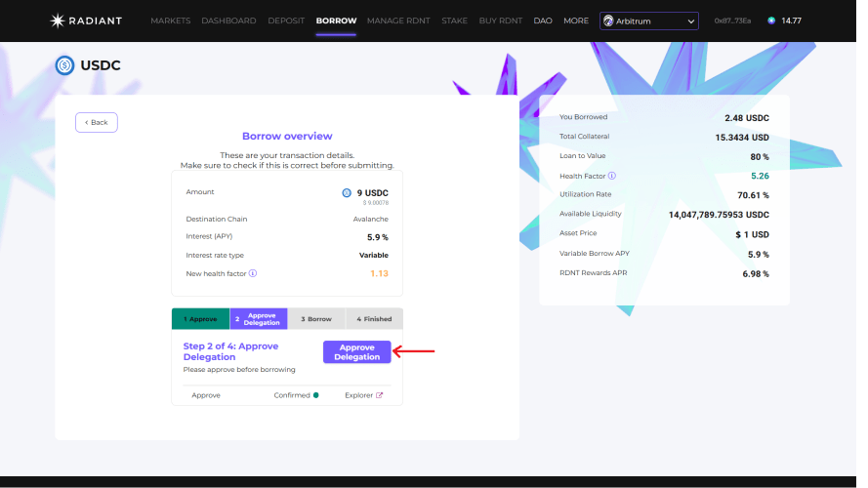Image resolution: width=868 pixels, height=488 pixels.
Task: Go to the MARKETS page
Action: [171, 21]
